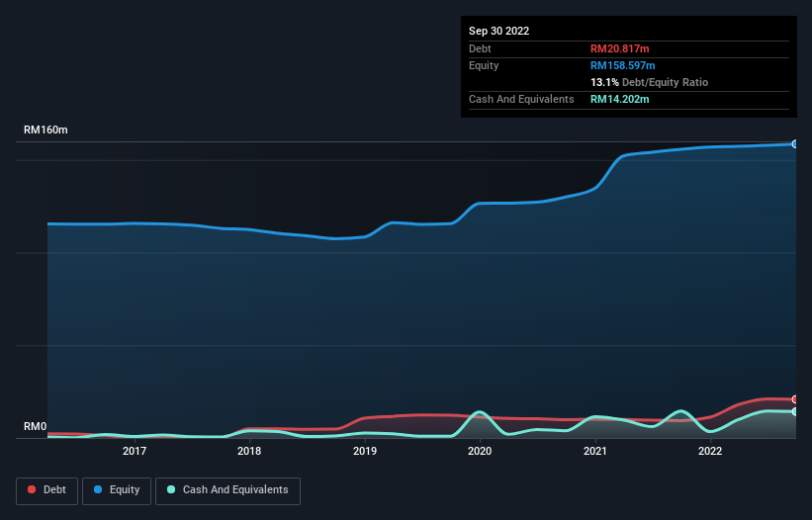This screenshot has width=812, height=520.
Task: Click the RM158.597m equity value
Action: coord(622,65)
